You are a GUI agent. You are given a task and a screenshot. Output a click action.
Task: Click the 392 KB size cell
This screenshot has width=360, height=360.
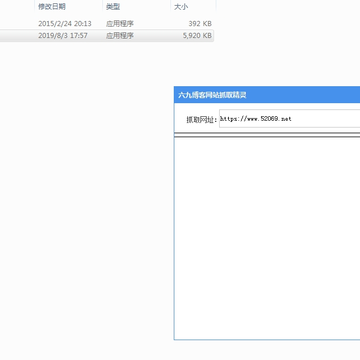pyautogui.click(x=200, y=24)
